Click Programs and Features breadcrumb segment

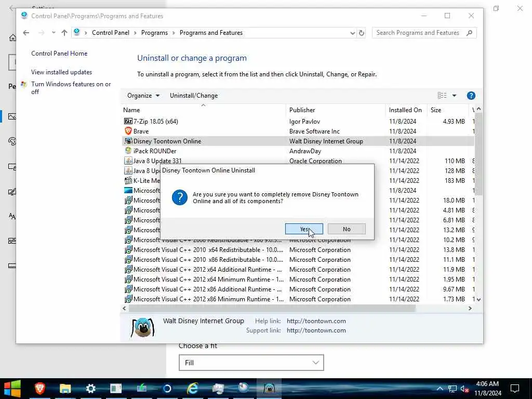click(211, 33)
